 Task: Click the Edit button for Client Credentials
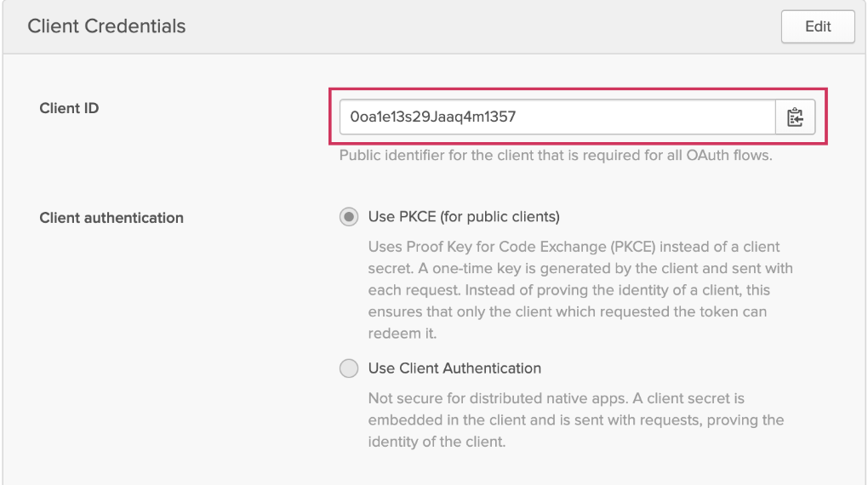click(817, 26)
